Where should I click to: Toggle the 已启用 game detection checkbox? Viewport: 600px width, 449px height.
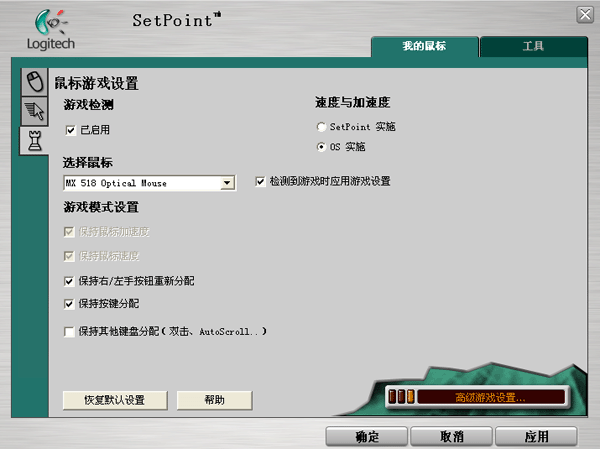pyautogui.click(x=71, y=131)
